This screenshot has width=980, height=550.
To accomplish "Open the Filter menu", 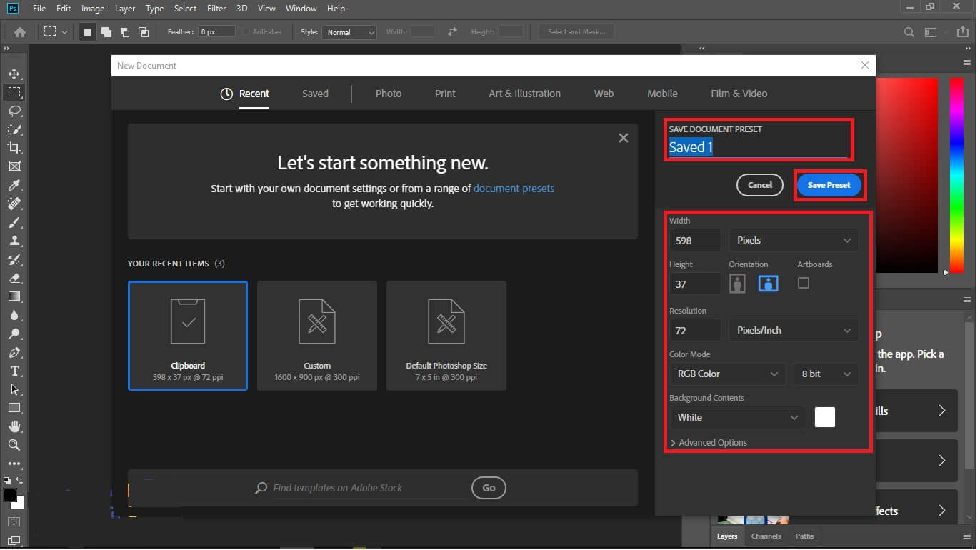I will pos(216,9).
